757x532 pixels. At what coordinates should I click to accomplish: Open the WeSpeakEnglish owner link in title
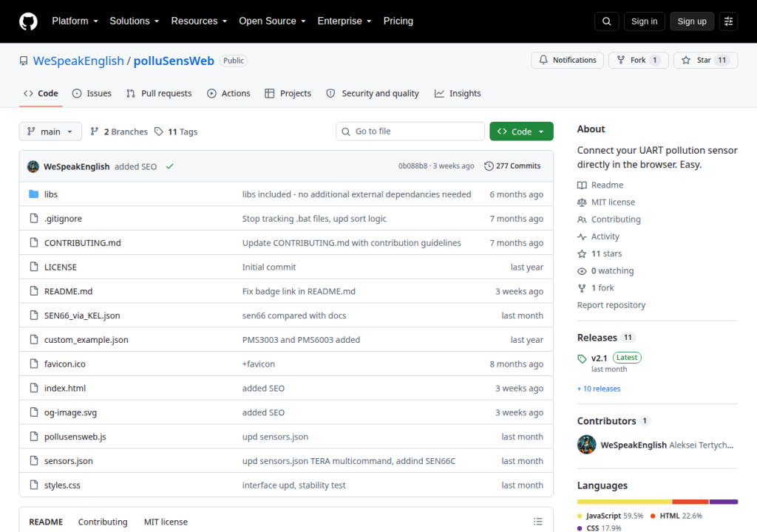tap(78, 61)
